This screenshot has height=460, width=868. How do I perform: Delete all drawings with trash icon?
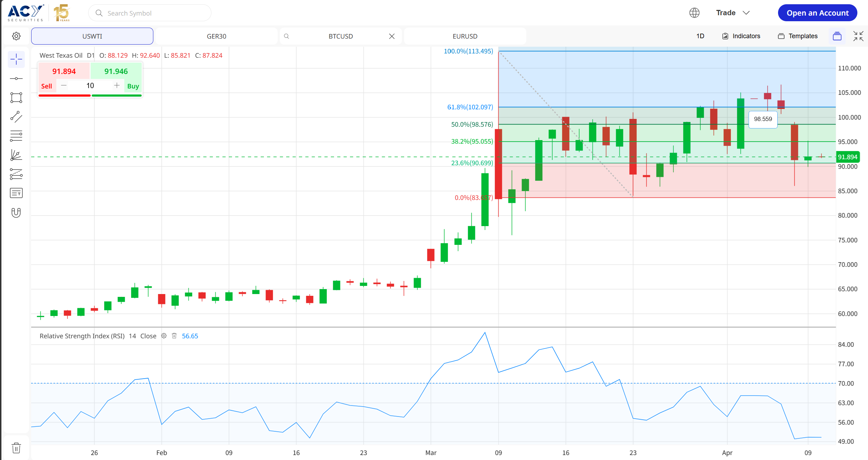click(16, 448)
